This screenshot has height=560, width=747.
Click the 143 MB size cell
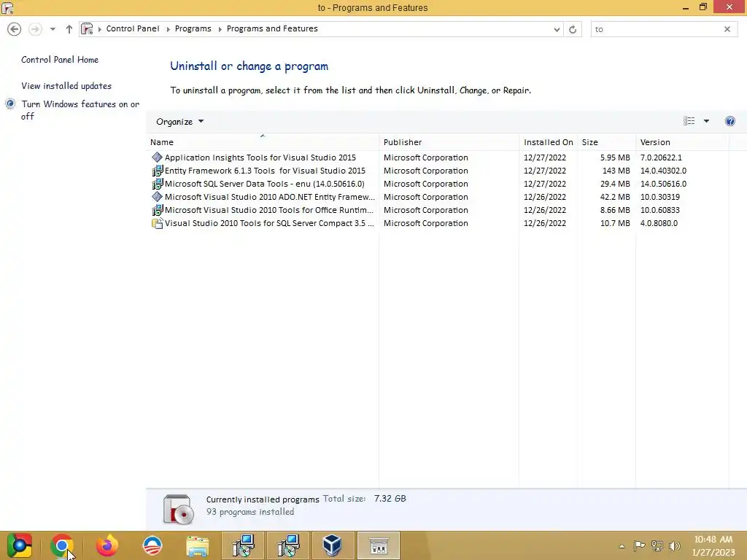coord(616,171)
